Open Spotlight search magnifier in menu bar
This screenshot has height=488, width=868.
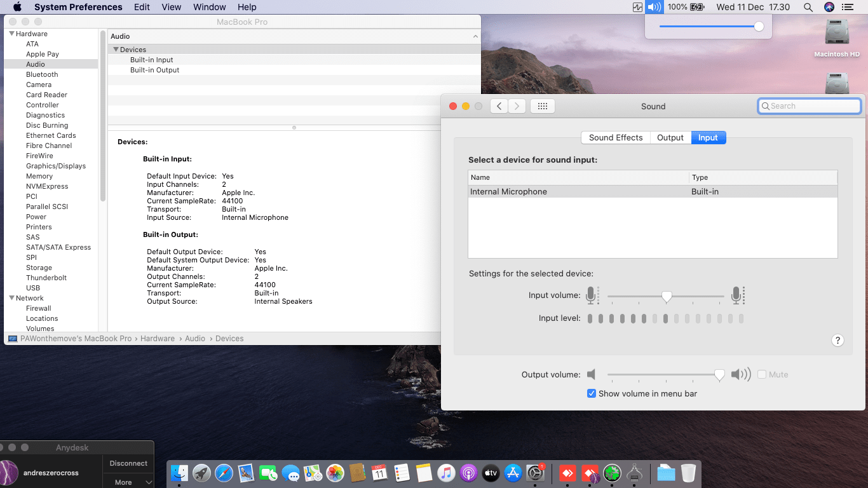tap(808, 7)
